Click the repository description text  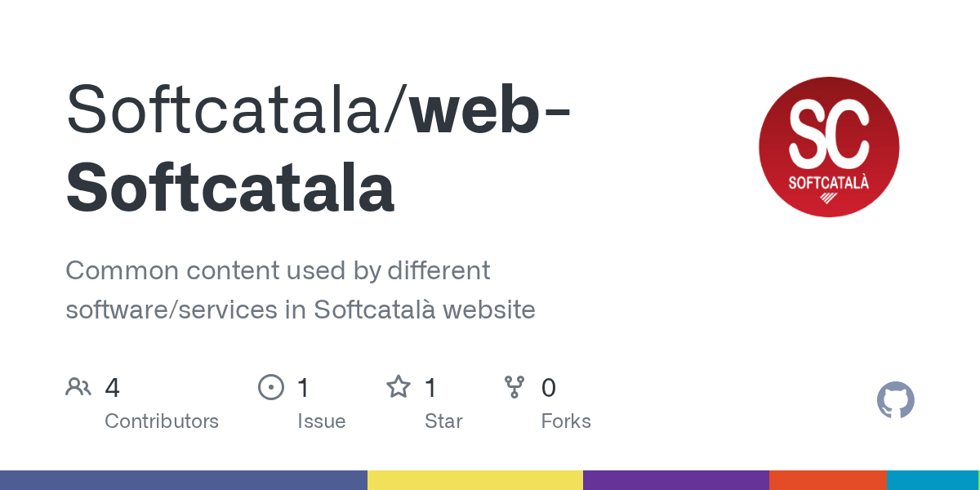coord(300,290)
